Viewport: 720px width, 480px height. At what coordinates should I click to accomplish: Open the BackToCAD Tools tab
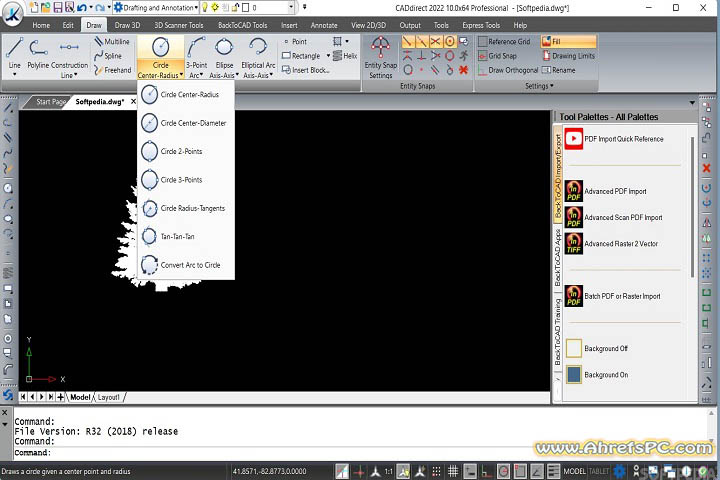coord(242,25)
